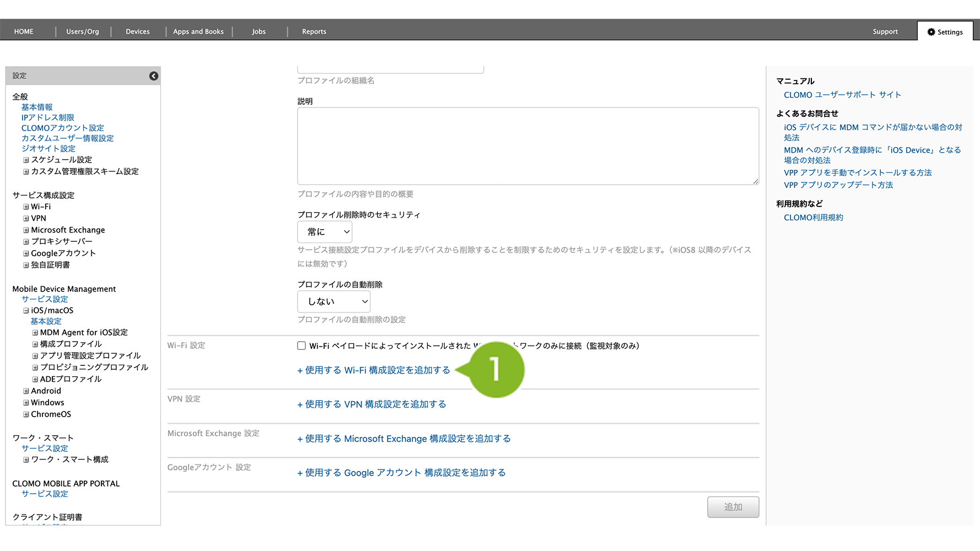
Task: Collapse the 設定 sidebar panel arrow icon
Action: [154, 76]
